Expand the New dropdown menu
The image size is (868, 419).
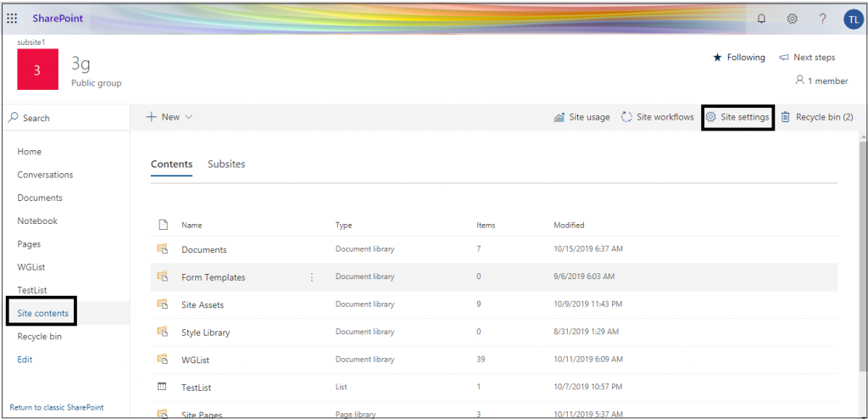[x=170, y=117]
